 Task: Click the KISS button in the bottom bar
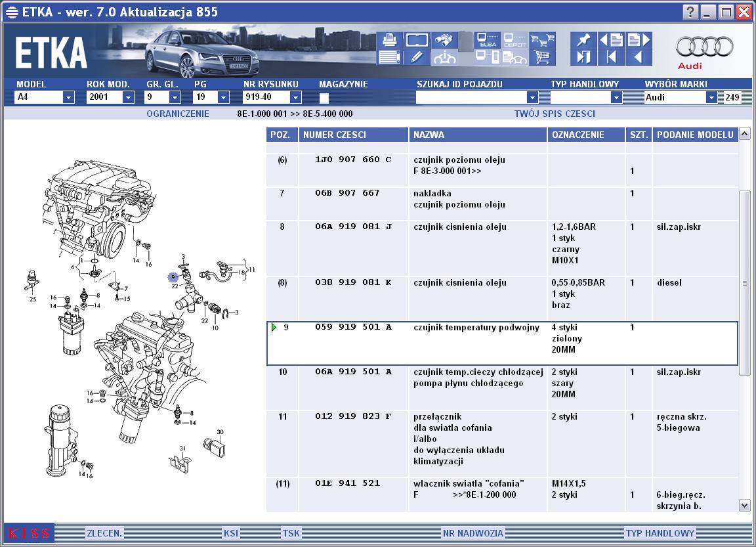pos(29,533)
